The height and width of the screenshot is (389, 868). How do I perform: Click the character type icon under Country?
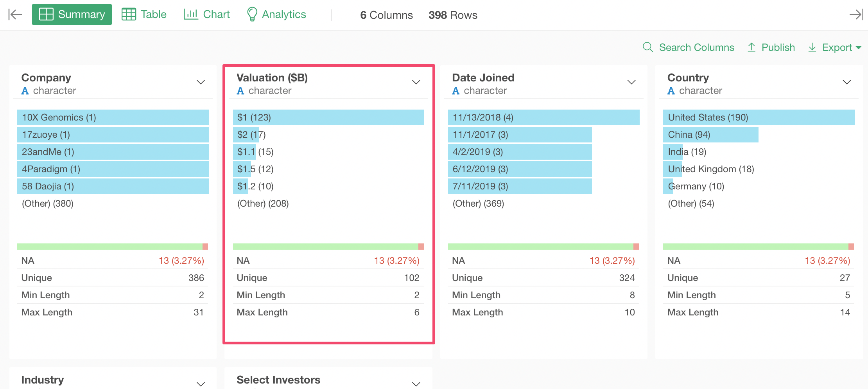[671, 91]
